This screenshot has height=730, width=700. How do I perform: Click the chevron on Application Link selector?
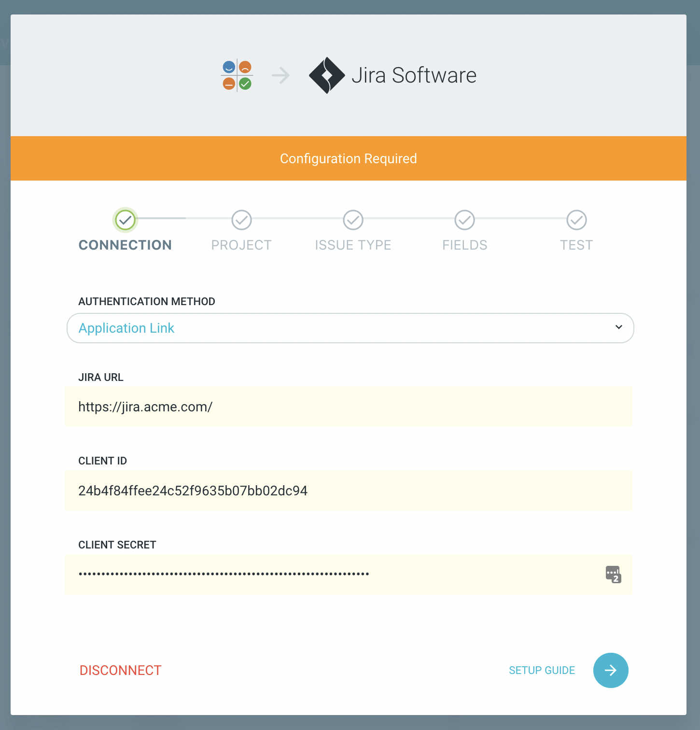619,327
